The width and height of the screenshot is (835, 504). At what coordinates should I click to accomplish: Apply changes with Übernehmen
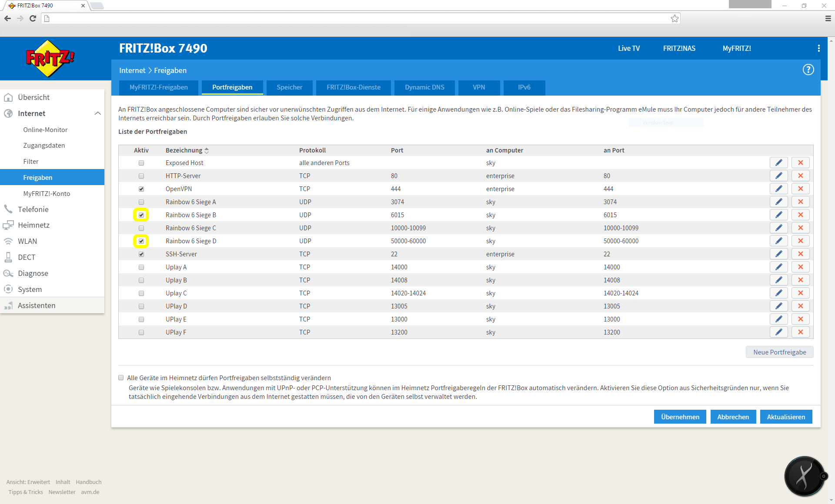[x=680, y=417]
